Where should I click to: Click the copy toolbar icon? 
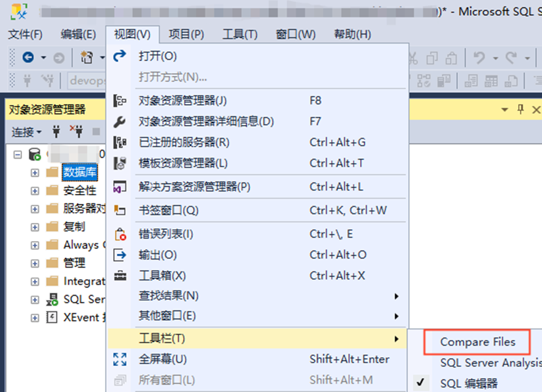pos(432,58)
